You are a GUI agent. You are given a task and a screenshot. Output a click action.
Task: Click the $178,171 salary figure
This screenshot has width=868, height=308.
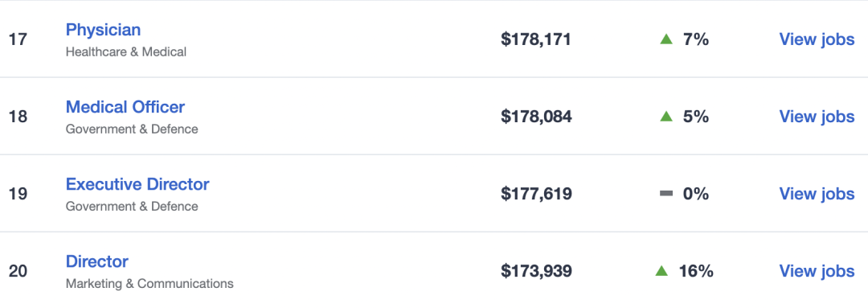click(536, 39)
